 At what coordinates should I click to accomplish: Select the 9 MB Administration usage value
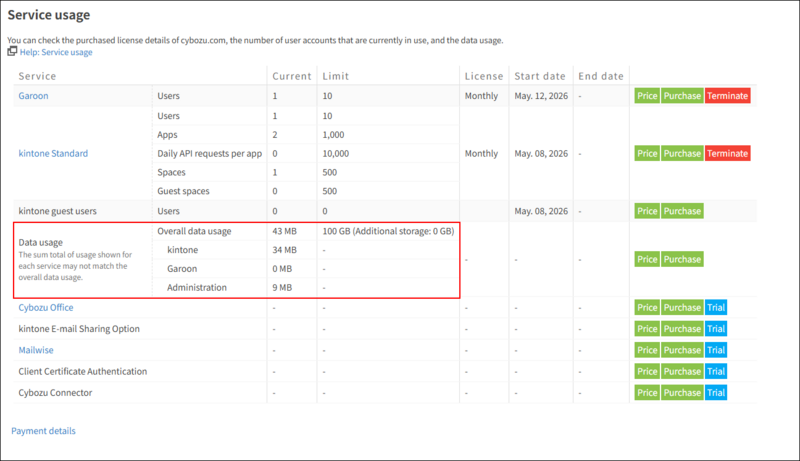tap(282, 288)
